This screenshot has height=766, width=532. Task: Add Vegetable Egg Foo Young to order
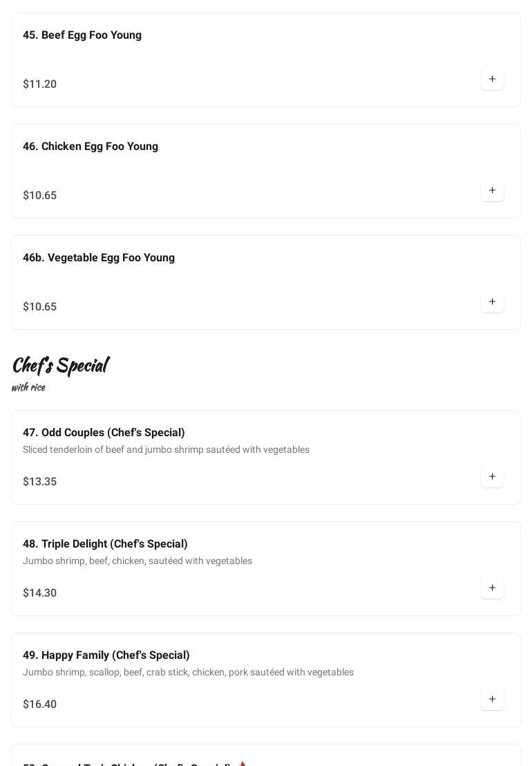tap(492, 302)
